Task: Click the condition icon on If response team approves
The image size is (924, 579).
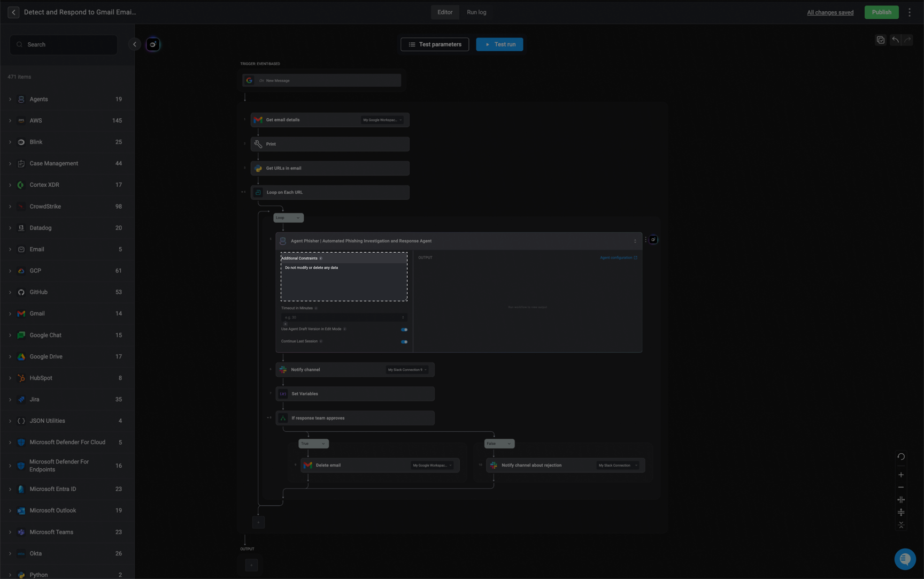Action: click(x=283, y=418)
